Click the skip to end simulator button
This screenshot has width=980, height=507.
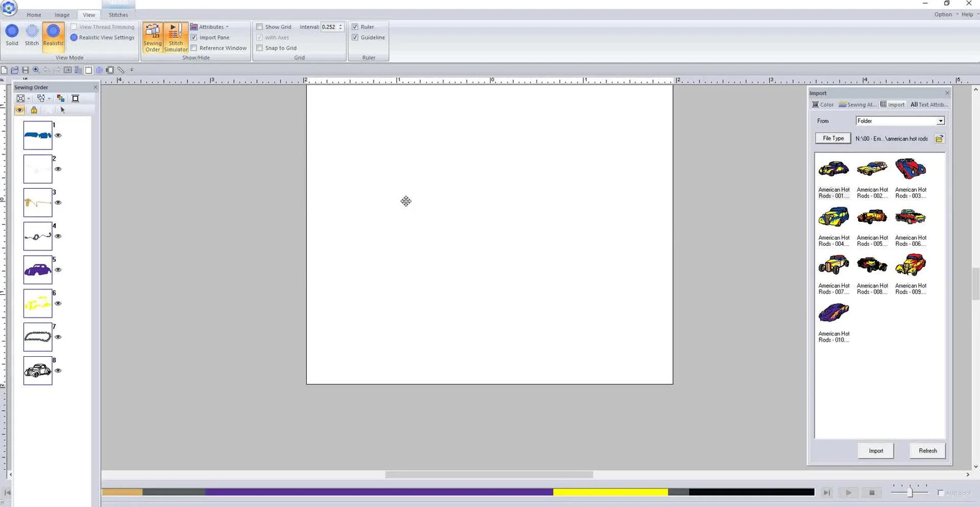[x=826, y=492]
